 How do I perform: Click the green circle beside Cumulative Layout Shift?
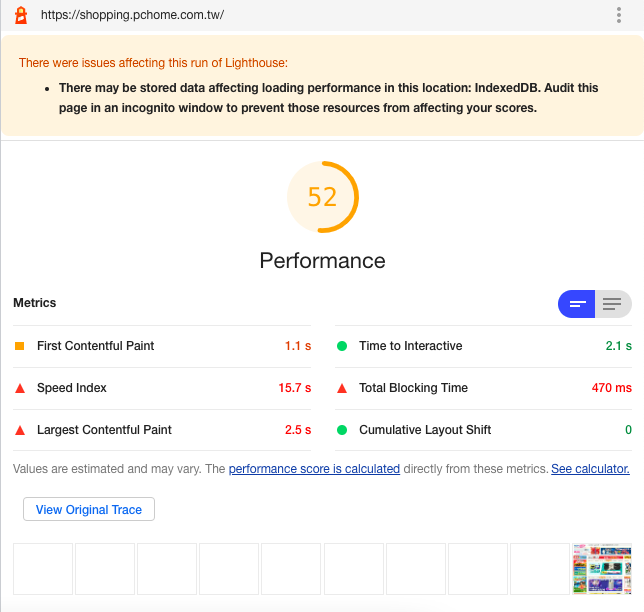[x=342, y=430]
